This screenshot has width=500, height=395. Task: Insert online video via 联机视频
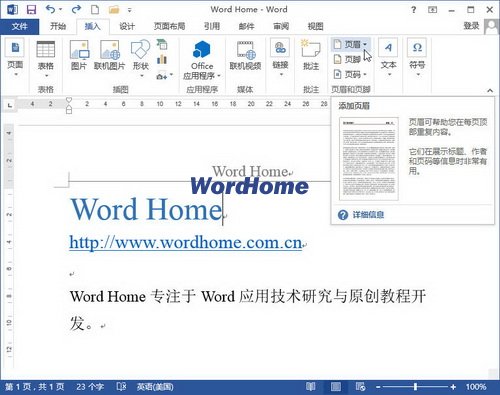245,55
